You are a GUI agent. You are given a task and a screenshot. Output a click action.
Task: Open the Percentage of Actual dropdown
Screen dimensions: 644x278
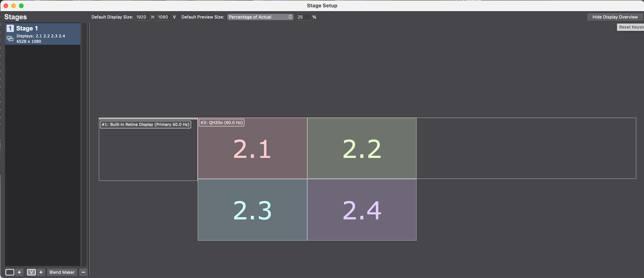tap(260, 17)
